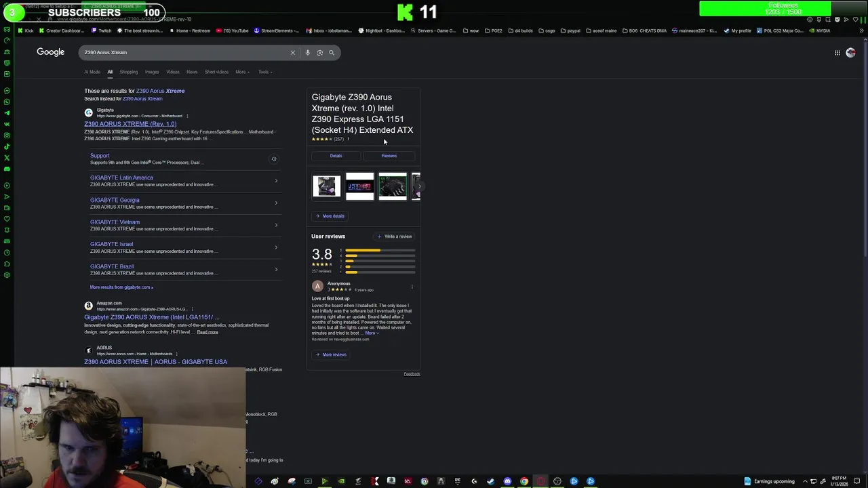Switch to AI Mode tab

(x=92, y=72)
